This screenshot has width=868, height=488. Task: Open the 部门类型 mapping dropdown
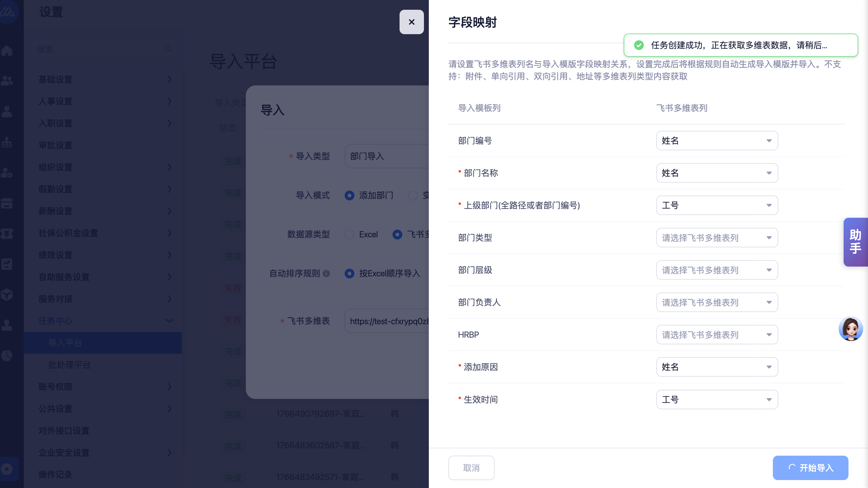pos(717,238)
